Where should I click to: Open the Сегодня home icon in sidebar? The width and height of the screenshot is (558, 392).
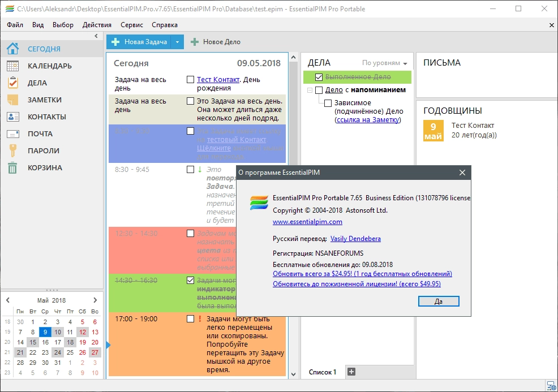(x=13, y=49)
